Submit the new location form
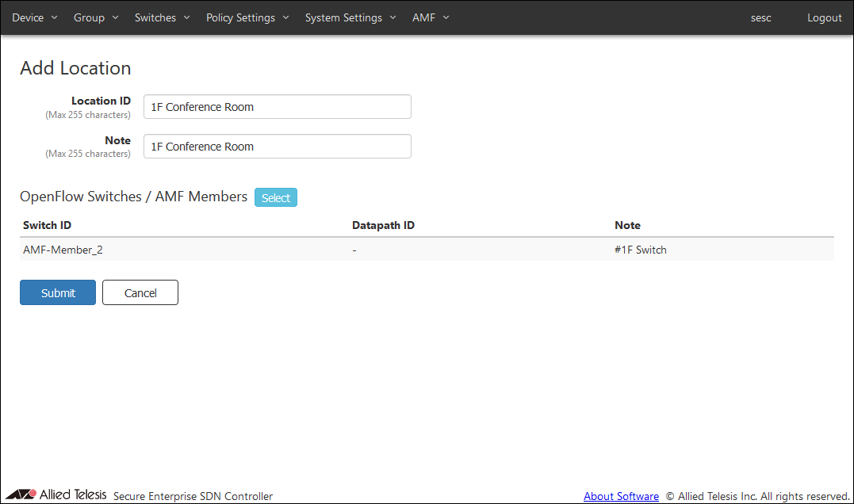854x504 pixels. click(x=58, y=292)
